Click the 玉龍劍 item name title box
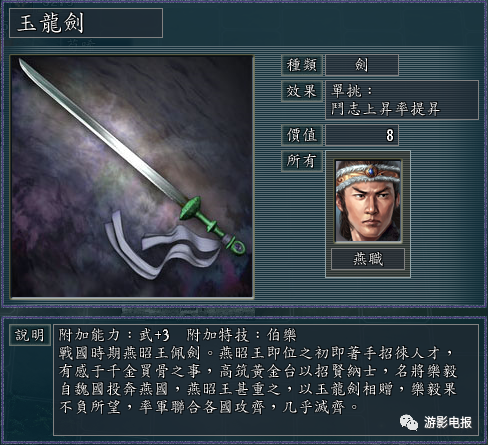The image size is (488, 445). coord(86,23)
